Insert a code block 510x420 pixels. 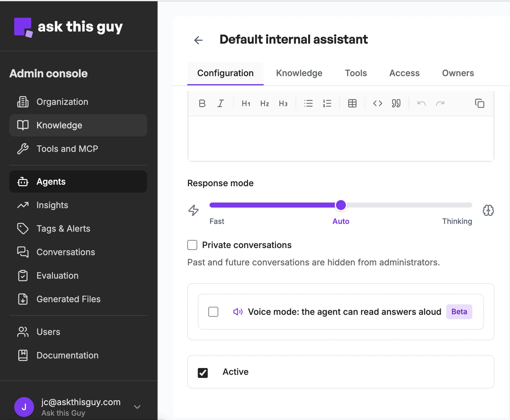tap(377, 103)
